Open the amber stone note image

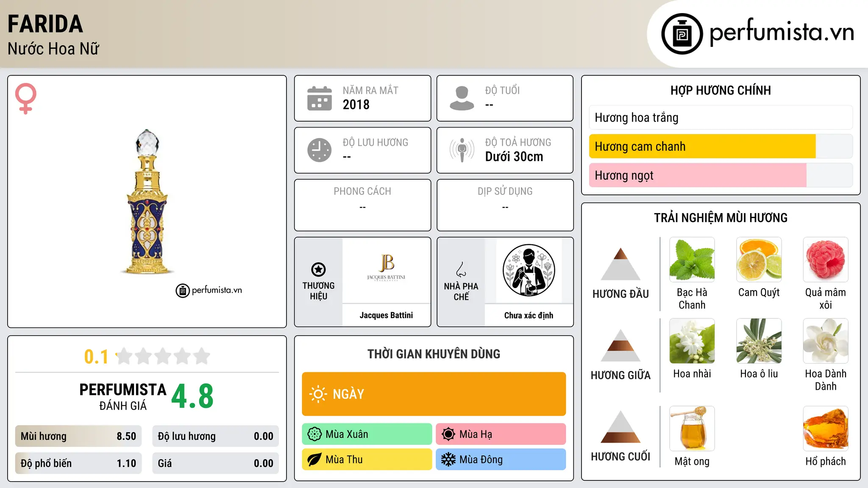click(826, 429)
